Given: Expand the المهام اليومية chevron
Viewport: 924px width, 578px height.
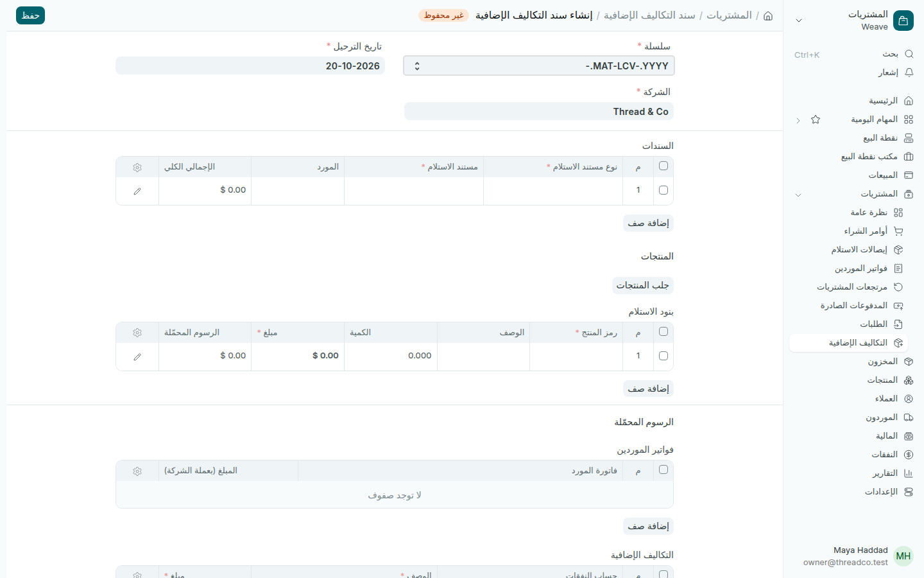Looking at the screenshot, I should click(x=798, y=120).
